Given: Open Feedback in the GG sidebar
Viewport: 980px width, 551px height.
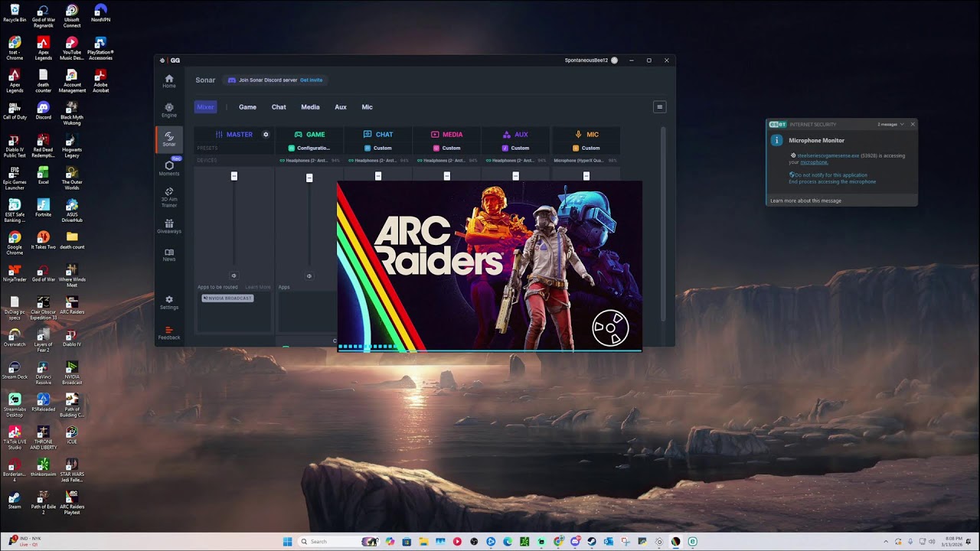Looking at the screenshot, I should [x=169, y=333].
